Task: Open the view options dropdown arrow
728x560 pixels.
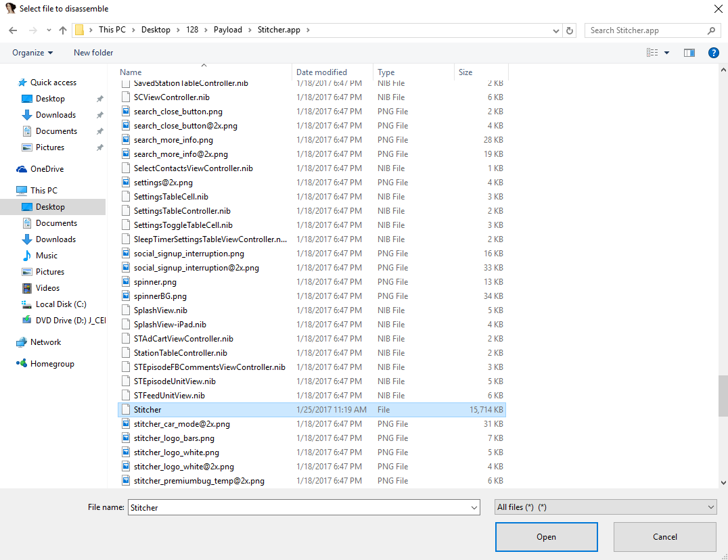Action: pyautogui.click(x=666, y=53)
